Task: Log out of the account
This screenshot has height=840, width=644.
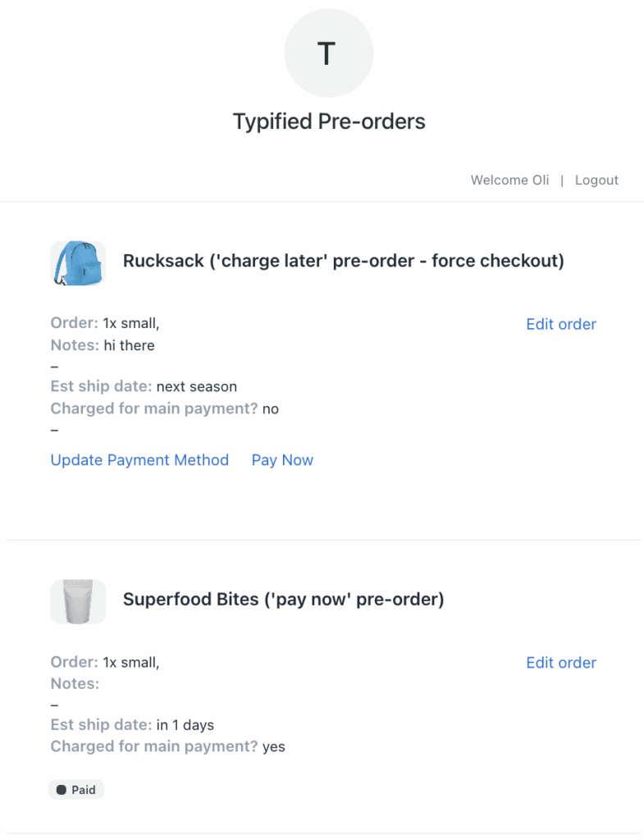Action: (x=596, y=180)
